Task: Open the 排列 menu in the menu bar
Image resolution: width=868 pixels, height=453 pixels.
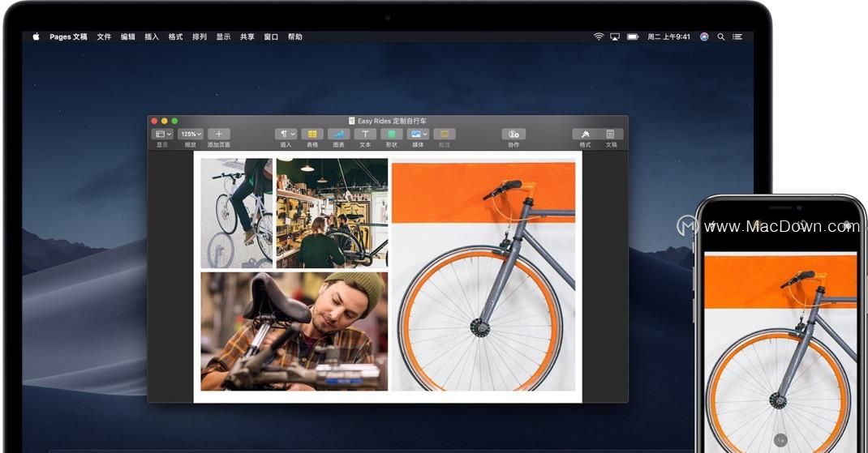Action: (x=200, y=36)
